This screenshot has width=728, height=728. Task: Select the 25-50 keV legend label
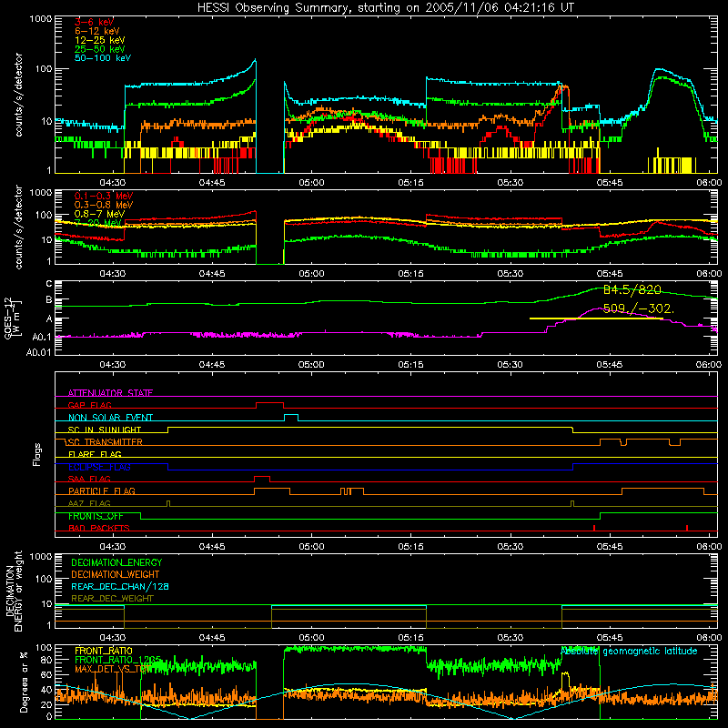point(100,49)
